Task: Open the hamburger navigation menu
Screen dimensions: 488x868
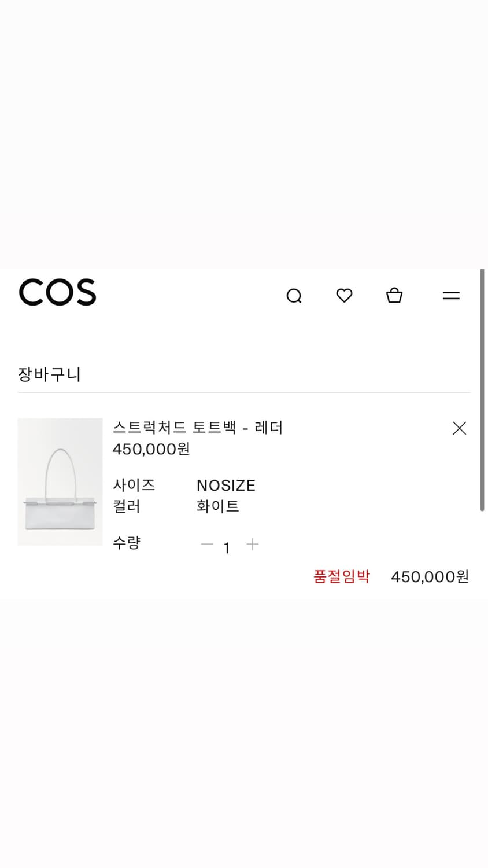Action: click(x=451, y=295)
